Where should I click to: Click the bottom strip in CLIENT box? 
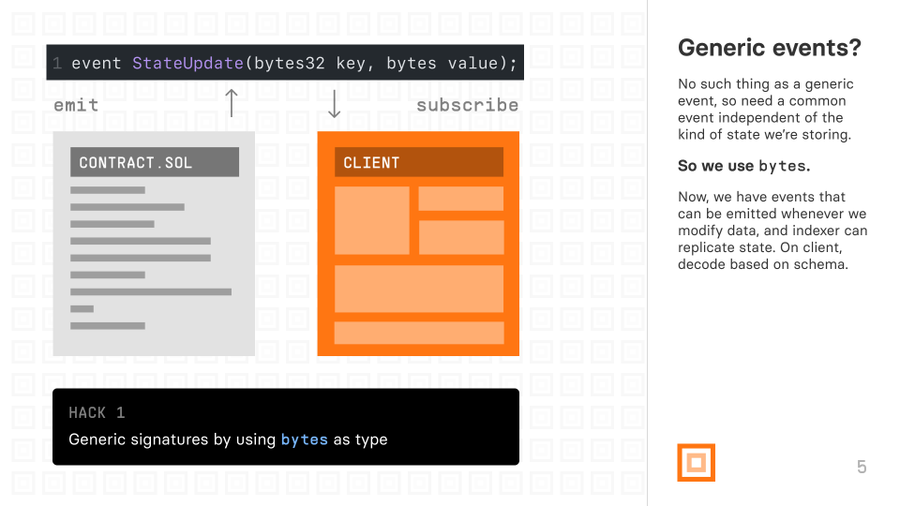[419, 333]
